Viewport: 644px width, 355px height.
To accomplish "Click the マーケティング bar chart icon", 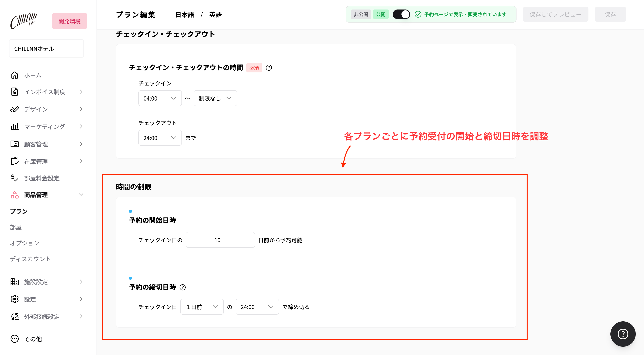I will (x=14, y=126).
